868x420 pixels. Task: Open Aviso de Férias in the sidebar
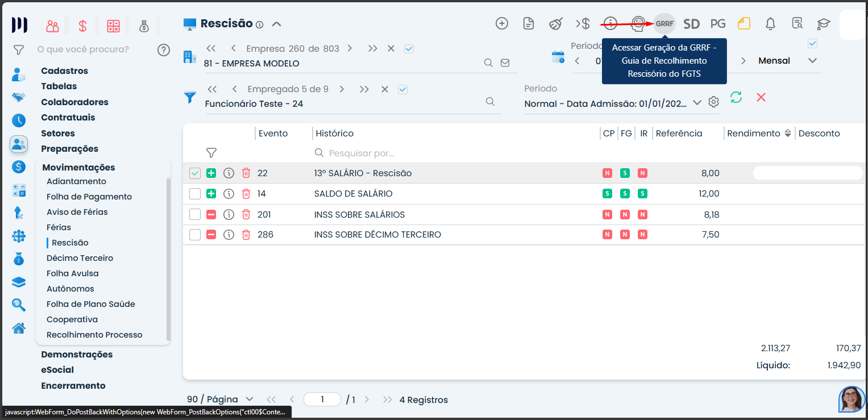[x=77, y=212]
